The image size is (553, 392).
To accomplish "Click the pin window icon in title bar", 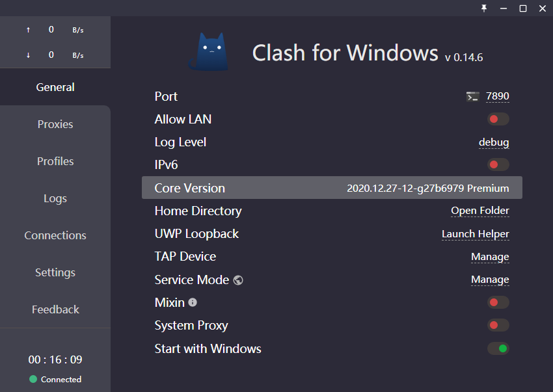I will pyautogui.click(x=484, y=8).
